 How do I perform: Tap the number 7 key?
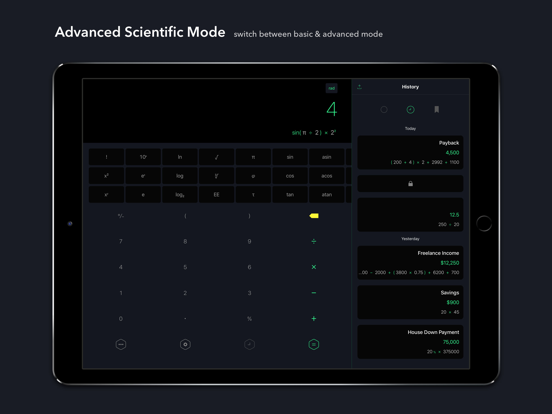[121, 242]
